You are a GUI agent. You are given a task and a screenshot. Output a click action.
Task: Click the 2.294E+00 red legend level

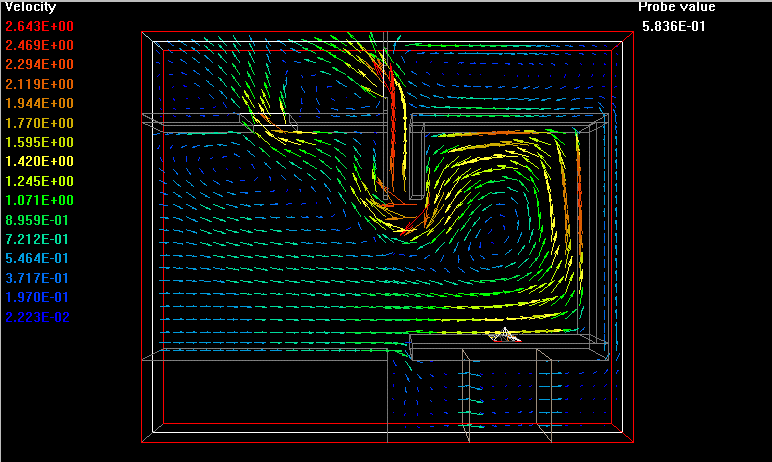39,65
